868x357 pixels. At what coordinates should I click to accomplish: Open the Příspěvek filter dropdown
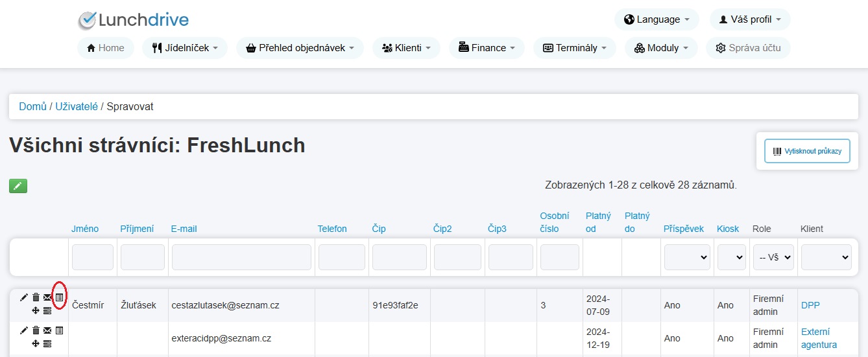click(x=687, y=257)
